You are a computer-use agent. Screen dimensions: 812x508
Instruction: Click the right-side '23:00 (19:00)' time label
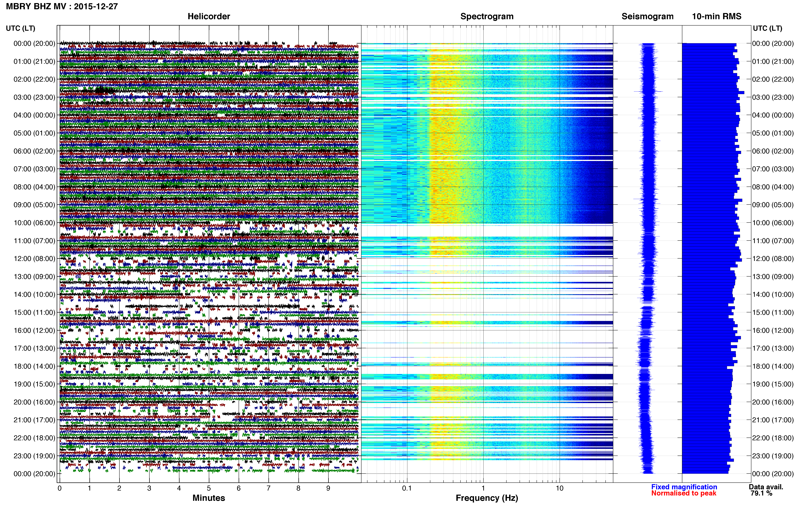(x=773, y=456)
